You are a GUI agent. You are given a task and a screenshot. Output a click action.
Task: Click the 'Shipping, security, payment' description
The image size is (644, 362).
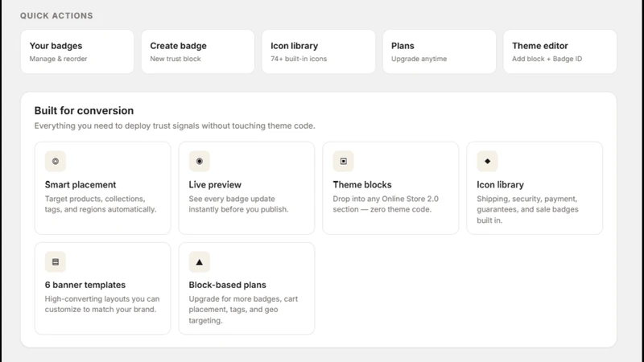tap(527, 209)
